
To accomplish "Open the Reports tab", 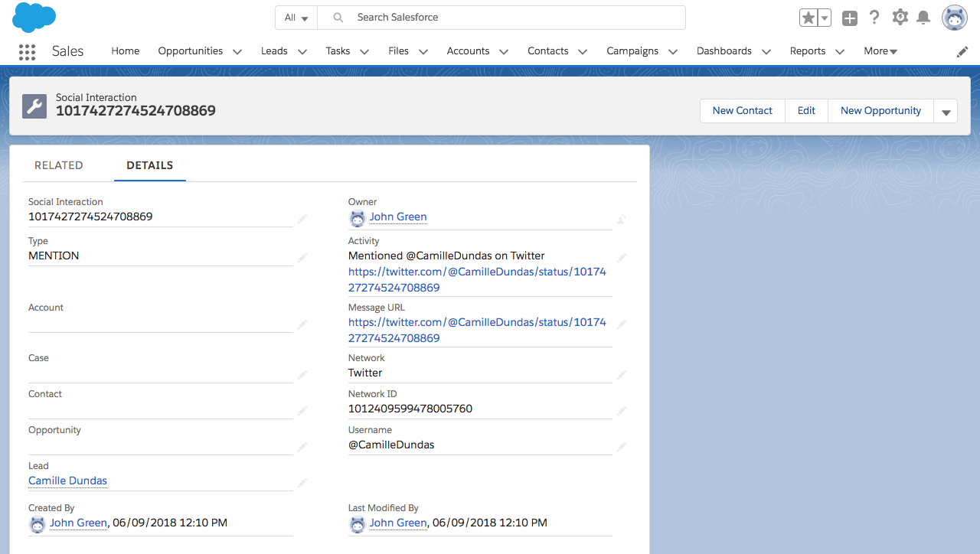I will point(808,51).
